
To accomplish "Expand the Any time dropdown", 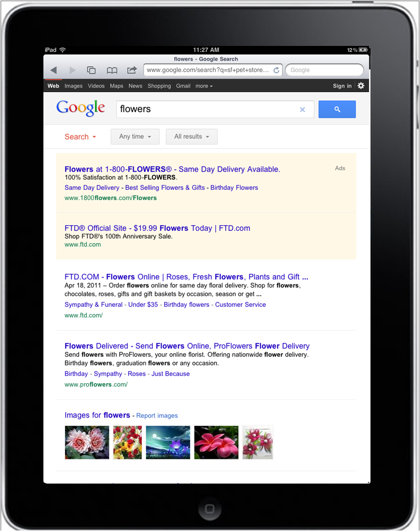I will [x=135, y=136].
